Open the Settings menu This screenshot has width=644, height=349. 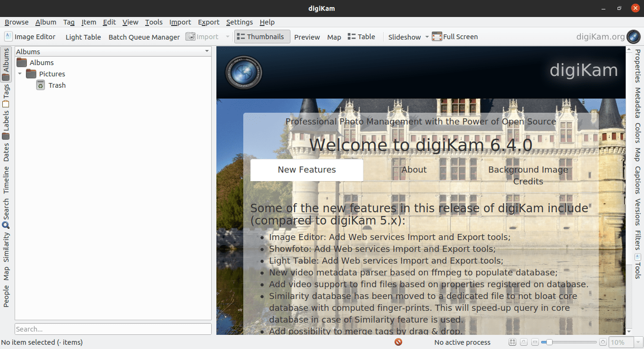239,22
